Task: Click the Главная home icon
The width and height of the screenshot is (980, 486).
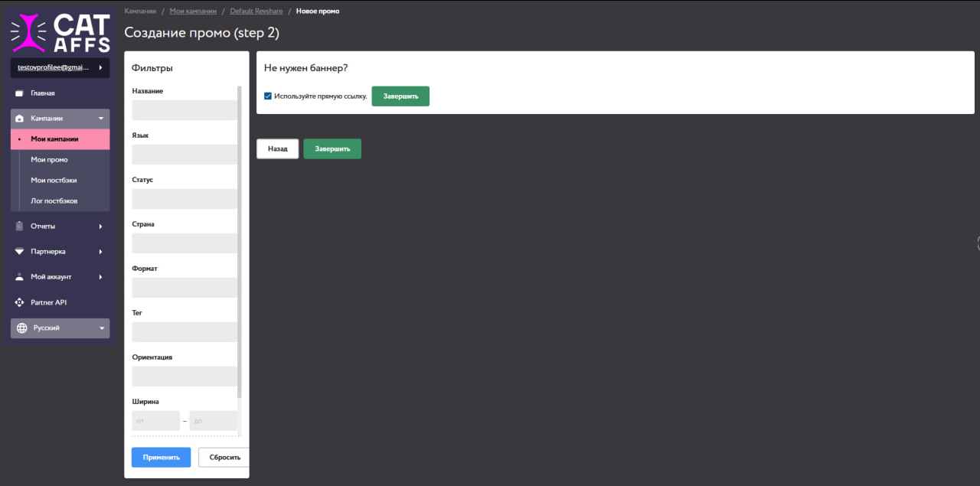Action: [20, 93]
